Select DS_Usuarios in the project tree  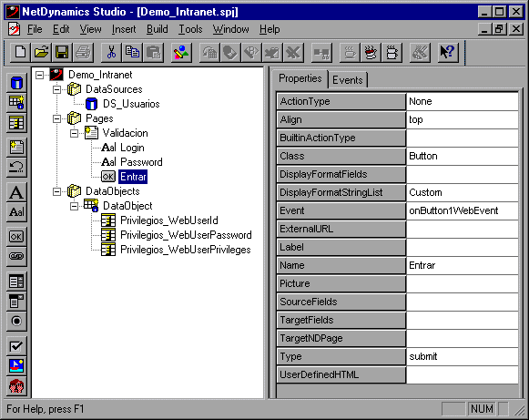point(131,104)
